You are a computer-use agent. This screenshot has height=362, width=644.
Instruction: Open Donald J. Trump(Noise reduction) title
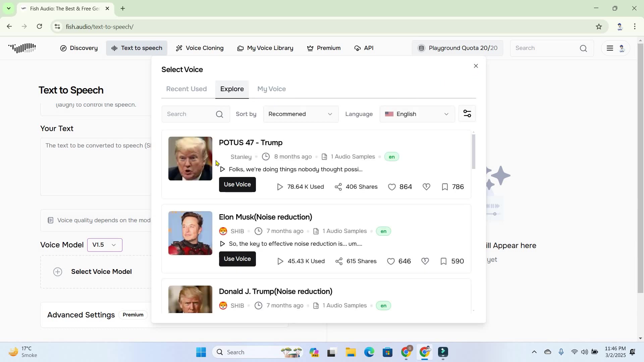pos(276,292)
